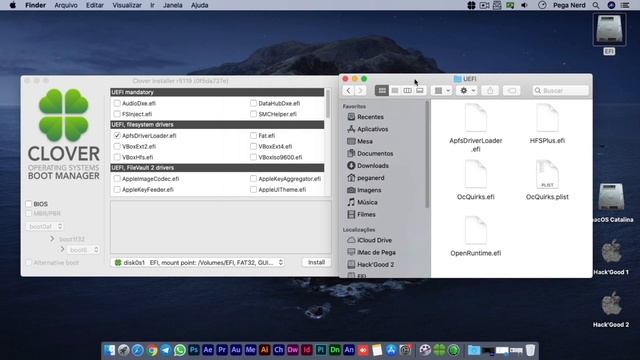Click the Finder edit tags button
Image resolution: width=640 pixels, height=360 pixels.
point(512,91)
